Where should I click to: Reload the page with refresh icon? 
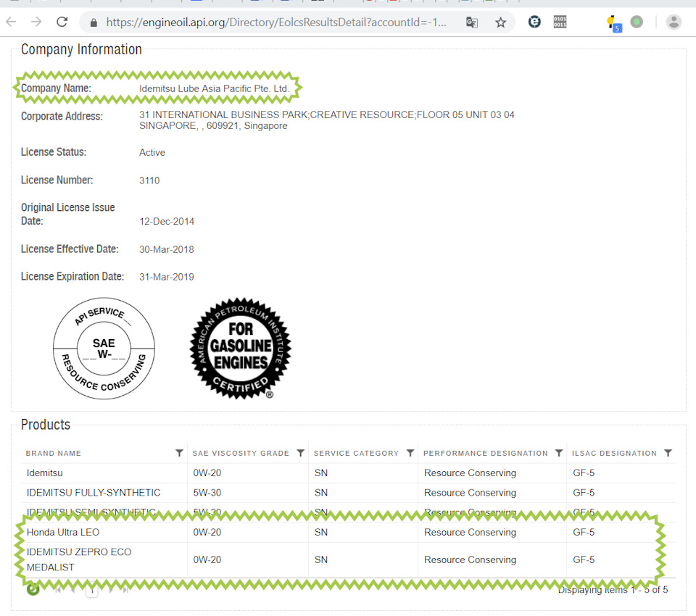tap(62, 22)
